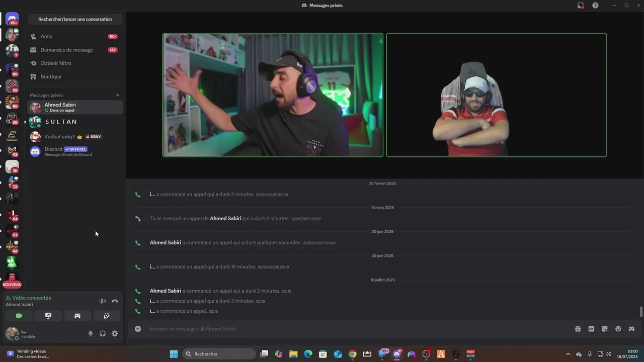This screenshot has height=362, width=644.
Task: Open server with 72 notification badge
Action: coord(12,182)
